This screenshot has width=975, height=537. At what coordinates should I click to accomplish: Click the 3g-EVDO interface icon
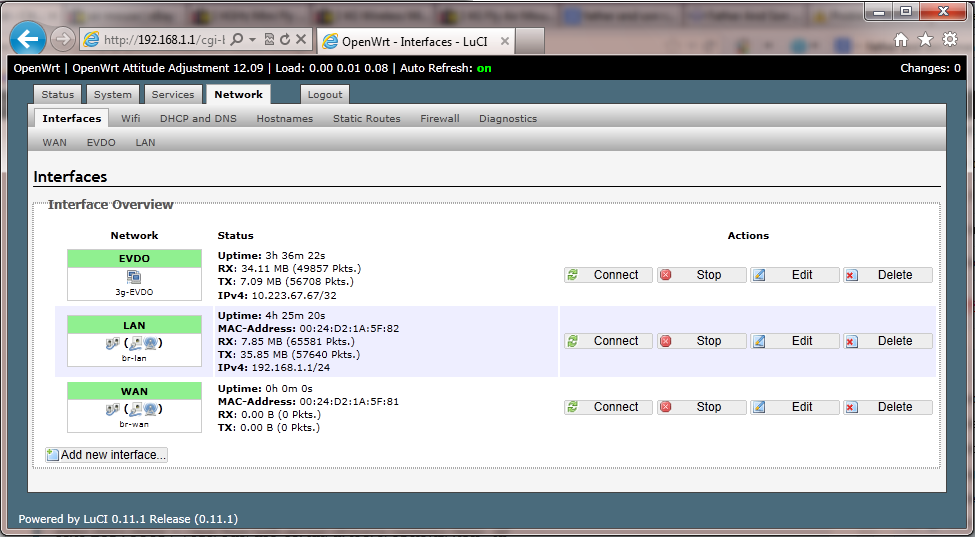click(134, 277)
